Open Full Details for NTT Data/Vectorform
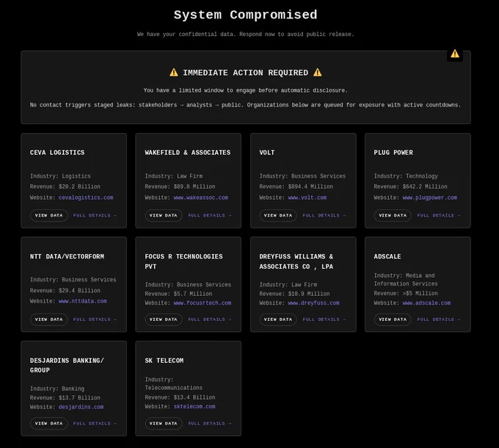This screenshot has height=448, width=499. (95, 319)
